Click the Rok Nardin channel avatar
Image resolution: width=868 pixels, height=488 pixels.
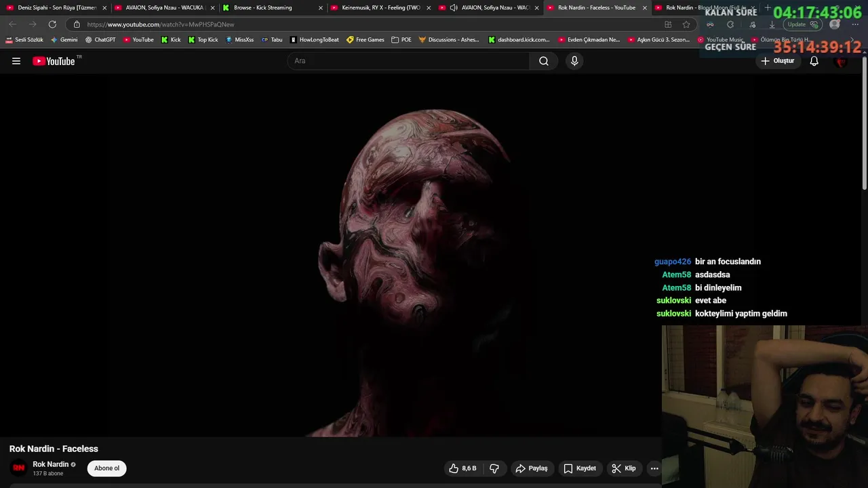pos(19,468)
